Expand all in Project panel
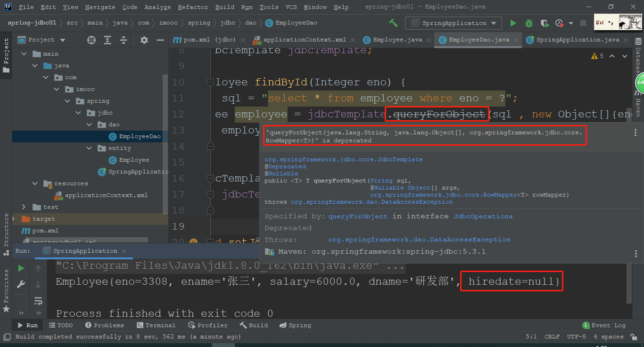The height and width of the screenshot is (347, 644). pos(107,40)
